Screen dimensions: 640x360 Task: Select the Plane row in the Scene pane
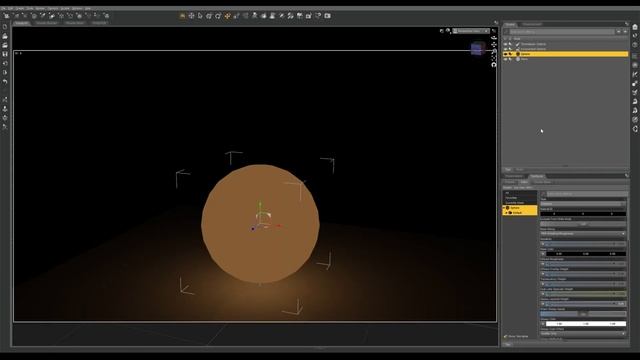pyautogui.click(x=566, y=59)
